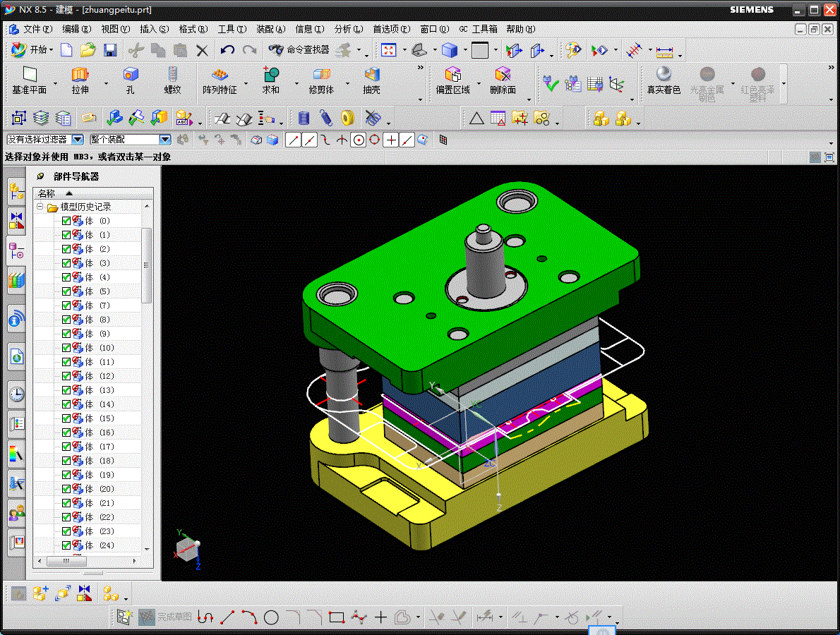Toggle the 体 (10) checkbox

[66, 347]
